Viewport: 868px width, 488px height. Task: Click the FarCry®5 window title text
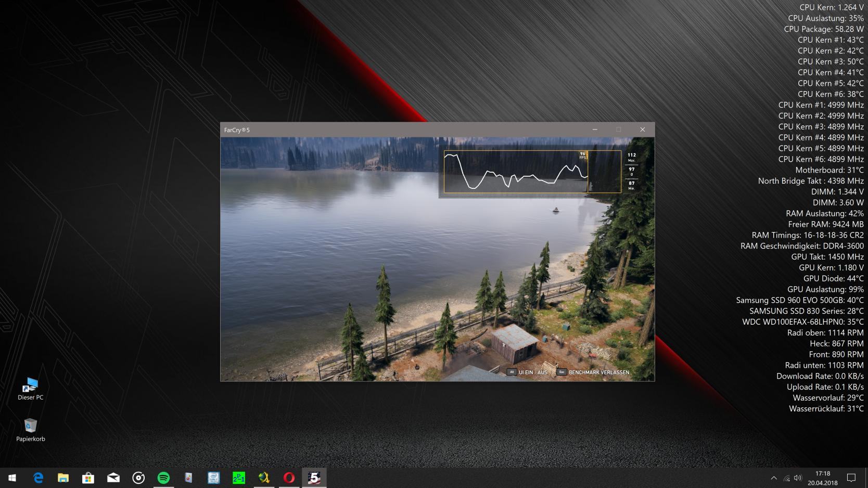point(237,130)
